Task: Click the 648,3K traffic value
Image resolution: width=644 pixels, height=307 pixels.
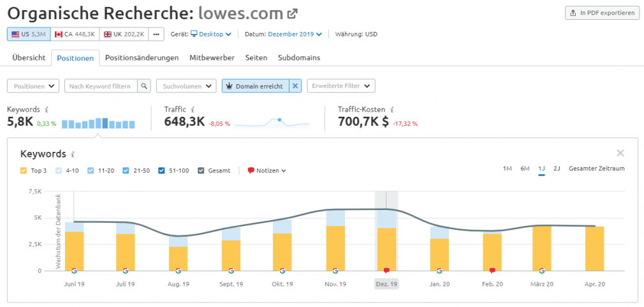Action: pyautogui.click(x=184, y=122)
